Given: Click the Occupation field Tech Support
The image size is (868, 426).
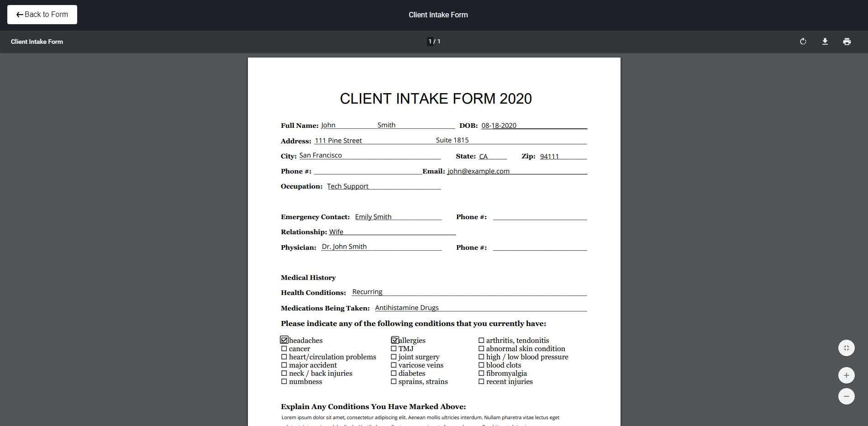Looking at the screenshot, I should point(383,186).
